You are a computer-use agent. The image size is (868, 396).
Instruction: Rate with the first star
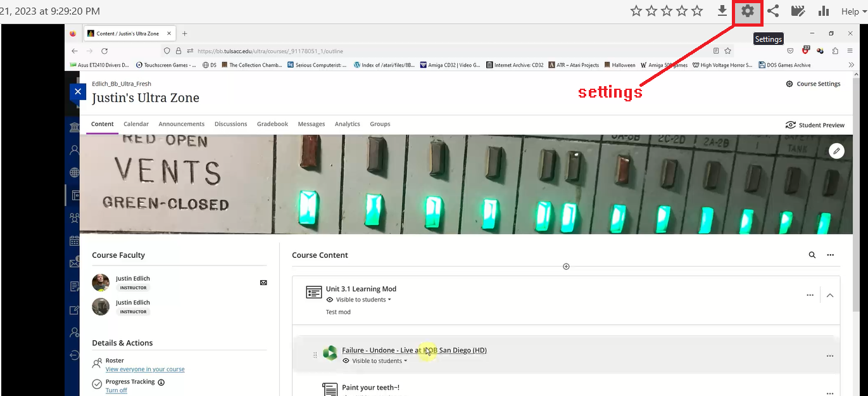[x=636, y=11]
